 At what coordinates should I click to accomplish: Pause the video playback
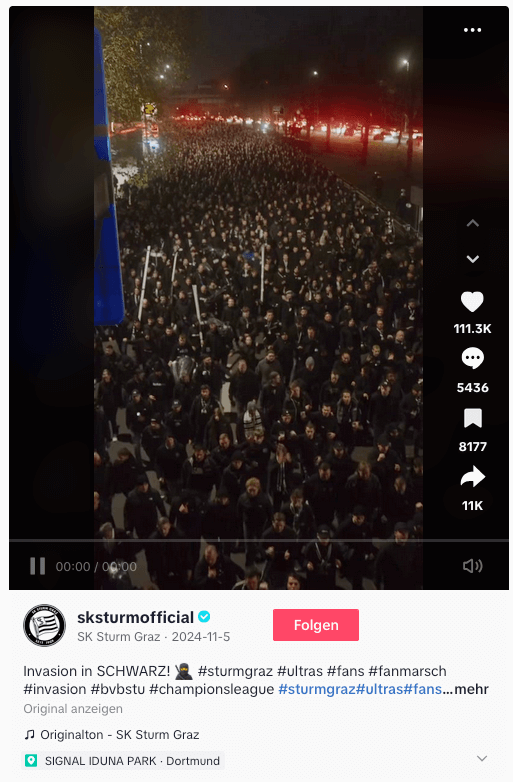37,566
